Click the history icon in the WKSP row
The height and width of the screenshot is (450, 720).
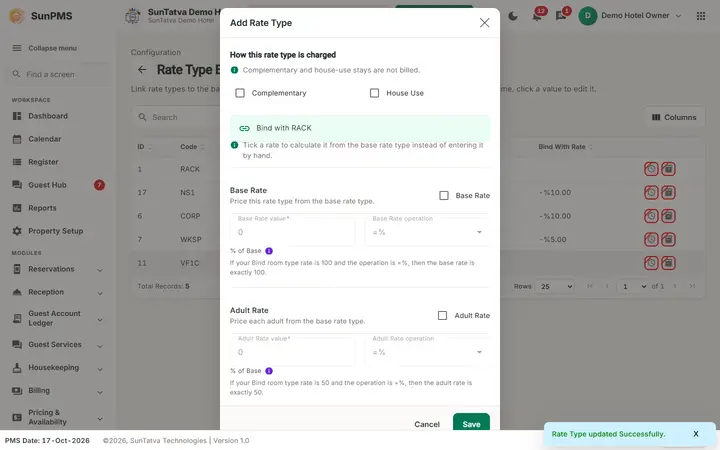(651, 239)
